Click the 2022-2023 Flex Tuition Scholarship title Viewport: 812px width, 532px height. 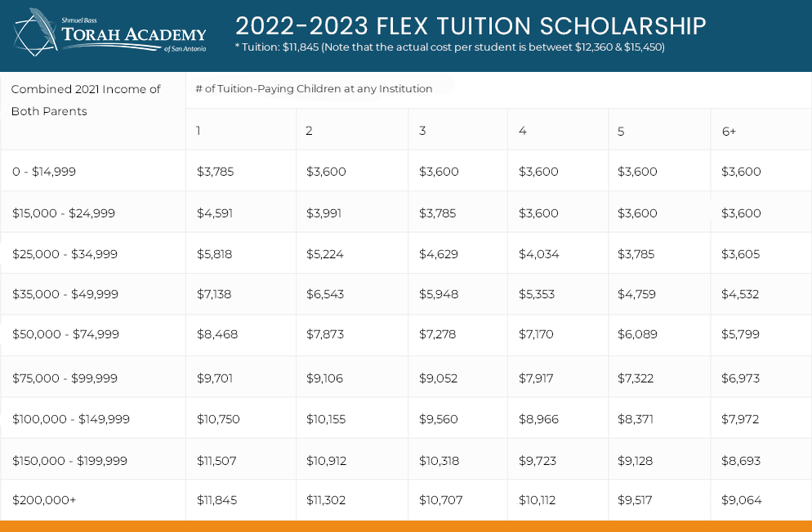click(471, 25)
